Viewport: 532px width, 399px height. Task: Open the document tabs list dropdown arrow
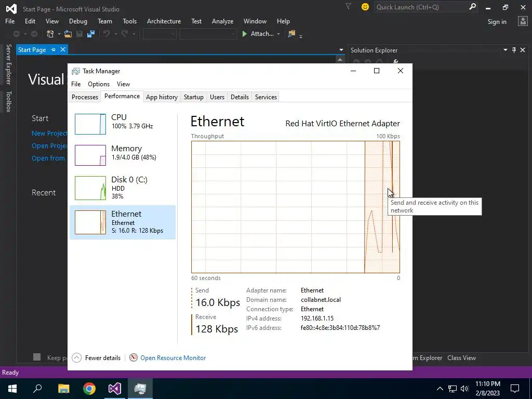point(341,50)
